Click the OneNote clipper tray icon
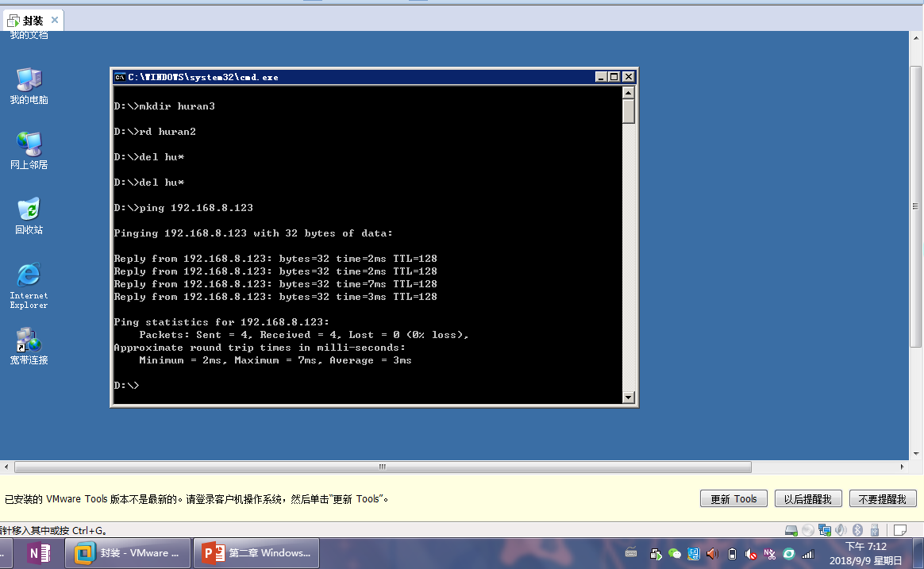This screenshot has width=924, height=569. (770, 554)
